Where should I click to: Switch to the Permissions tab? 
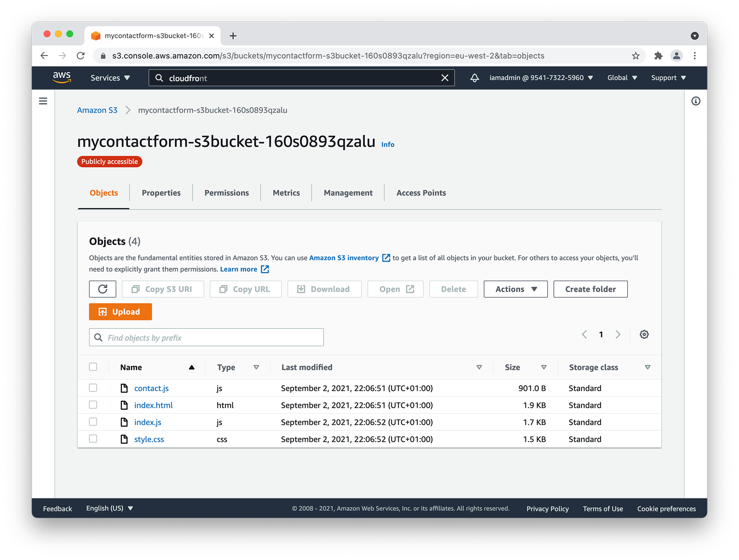227,193
